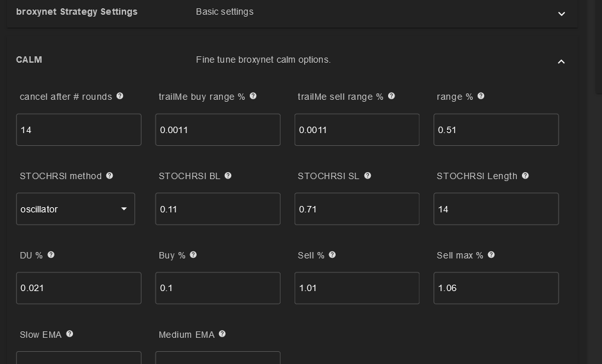Collapse the CALM section with the up chevron
Screen dimensions: 602x364
click(x=561, y=61)
